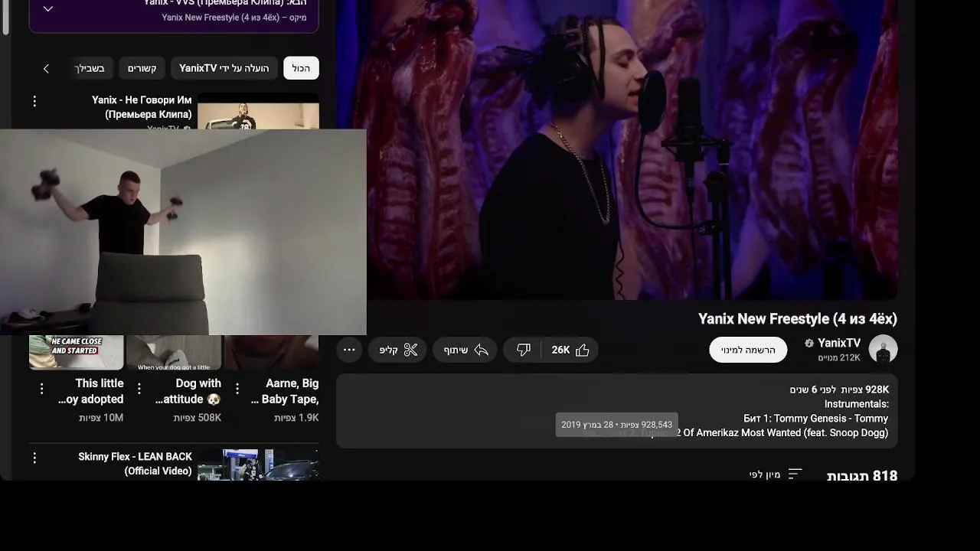Open options for 'This little' short
This screenshot has height=551, width=980.
pyautogui.click(x=42, y=389)
